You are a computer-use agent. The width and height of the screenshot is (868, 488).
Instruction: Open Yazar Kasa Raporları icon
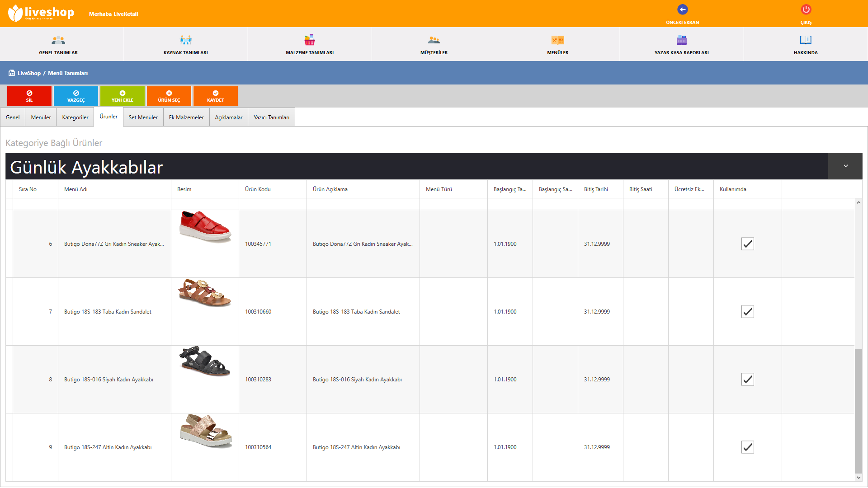click(682, 40)
